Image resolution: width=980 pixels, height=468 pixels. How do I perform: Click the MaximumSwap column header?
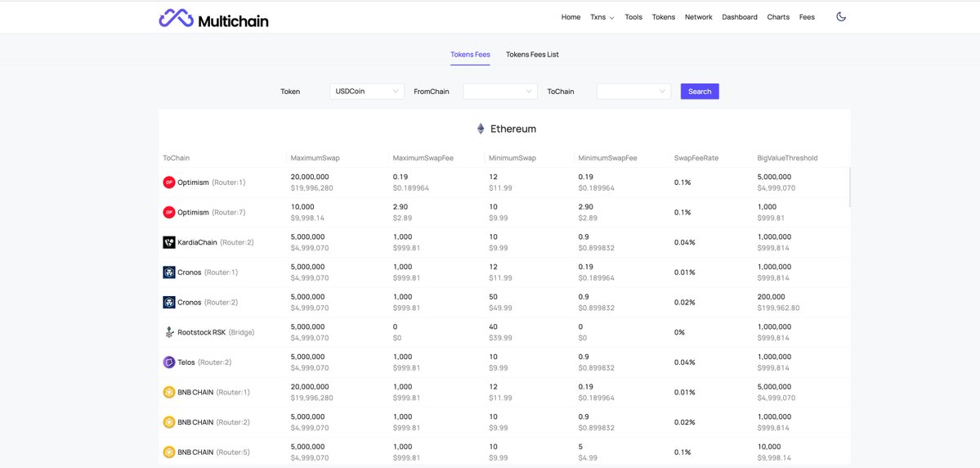315,158
